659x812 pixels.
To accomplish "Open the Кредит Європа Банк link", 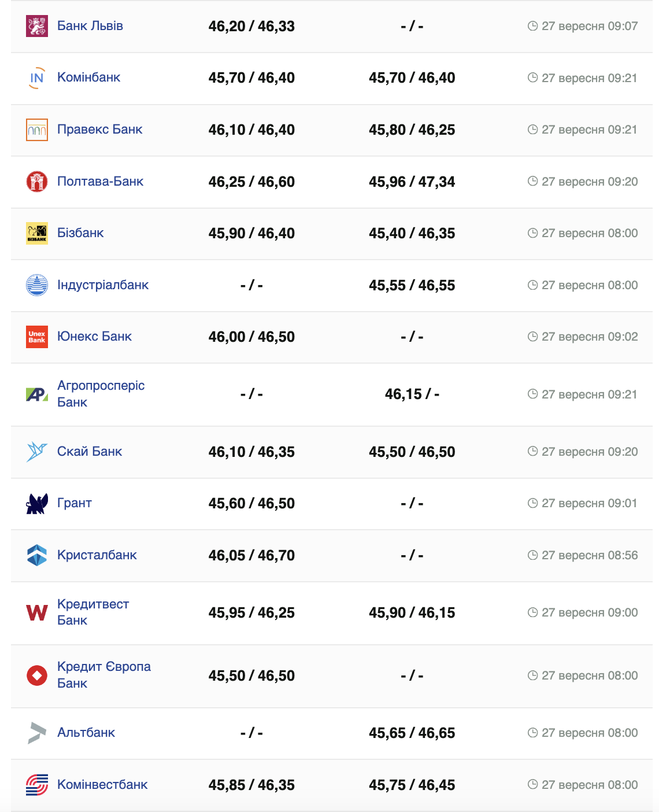I will (103, 675).
